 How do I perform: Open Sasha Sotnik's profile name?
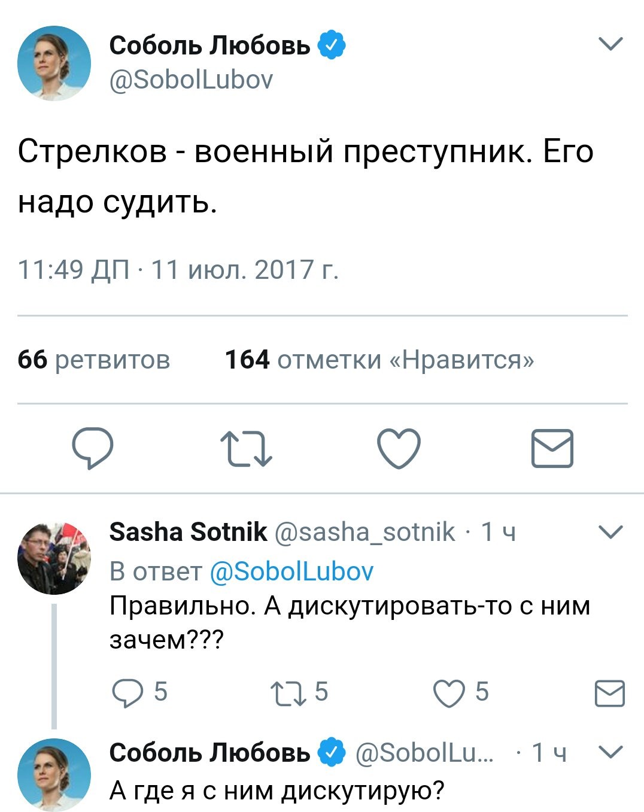click(188, 531)
